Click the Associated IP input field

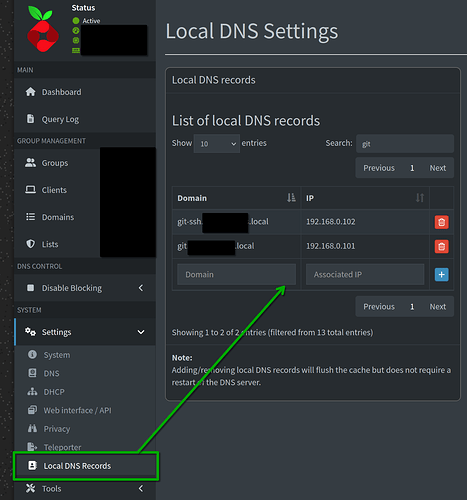pyautogui.click(x=365, y=275)
